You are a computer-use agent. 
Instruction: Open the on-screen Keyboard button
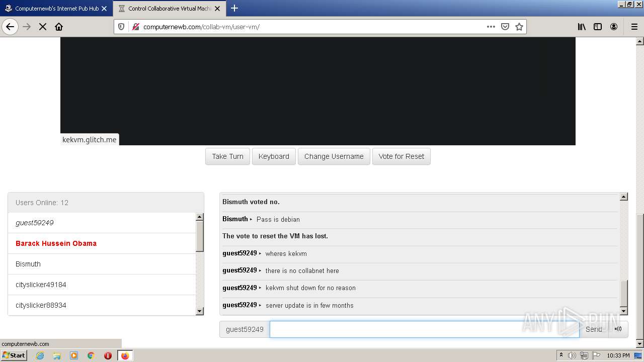click(274, 156)
